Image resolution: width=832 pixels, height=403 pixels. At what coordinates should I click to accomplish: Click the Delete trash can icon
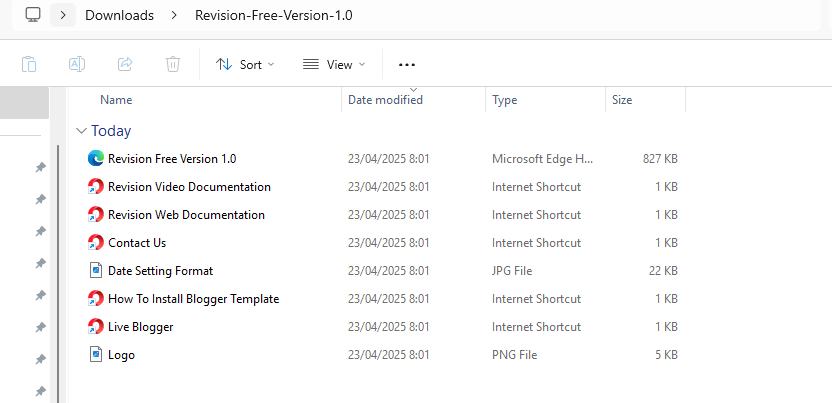(172, 64)
